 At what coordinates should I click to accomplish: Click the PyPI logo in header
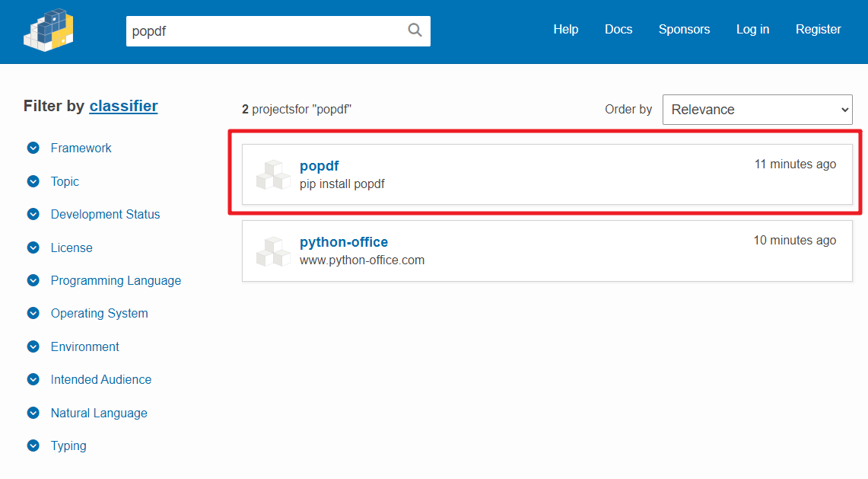(x=49, y=30)
